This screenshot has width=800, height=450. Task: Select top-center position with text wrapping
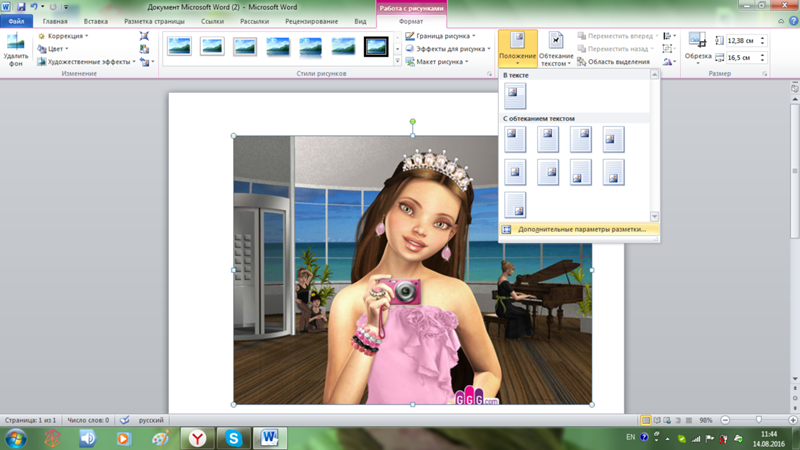tap(547, 139)
